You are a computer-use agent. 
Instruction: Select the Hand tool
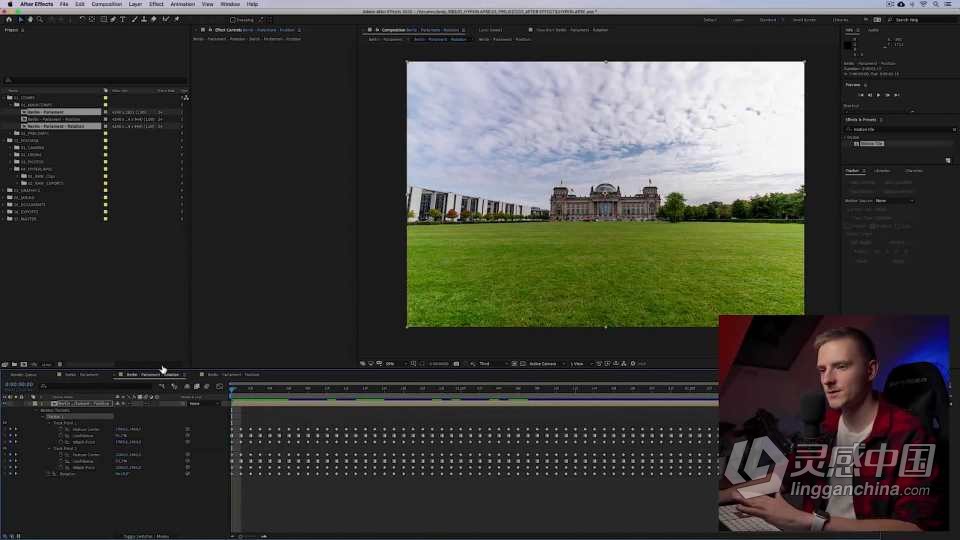point(30,20)
